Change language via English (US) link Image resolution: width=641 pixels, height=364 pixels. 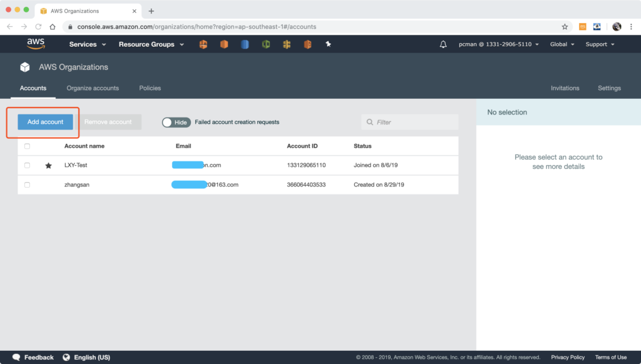(x=92, y=358)
